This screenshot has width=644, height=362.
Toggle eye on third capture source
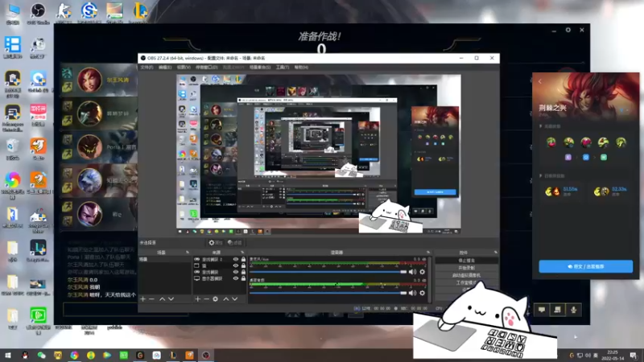235,272
